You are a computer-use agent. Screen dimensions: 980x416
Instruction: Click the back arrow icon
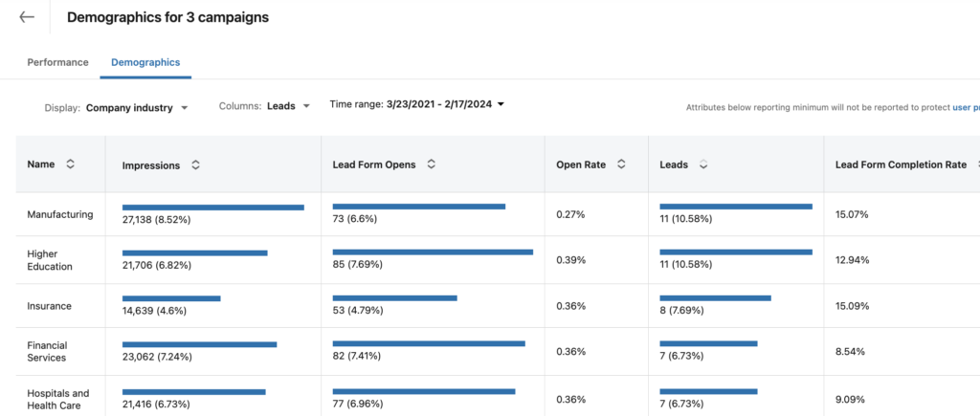tap(27, 17)
